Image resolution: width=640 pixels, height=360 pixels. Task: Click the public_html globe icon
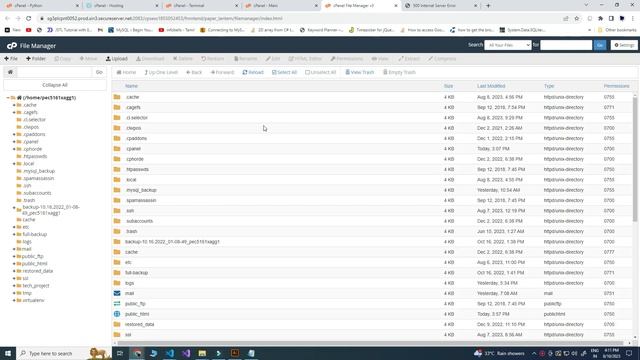pyautogui.click(x=117, y=314)
